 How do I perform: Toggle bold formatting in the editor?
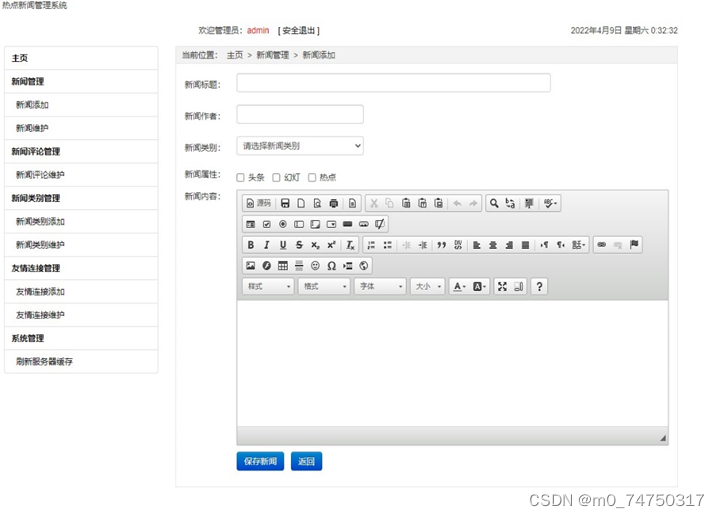tap(251, 245)
